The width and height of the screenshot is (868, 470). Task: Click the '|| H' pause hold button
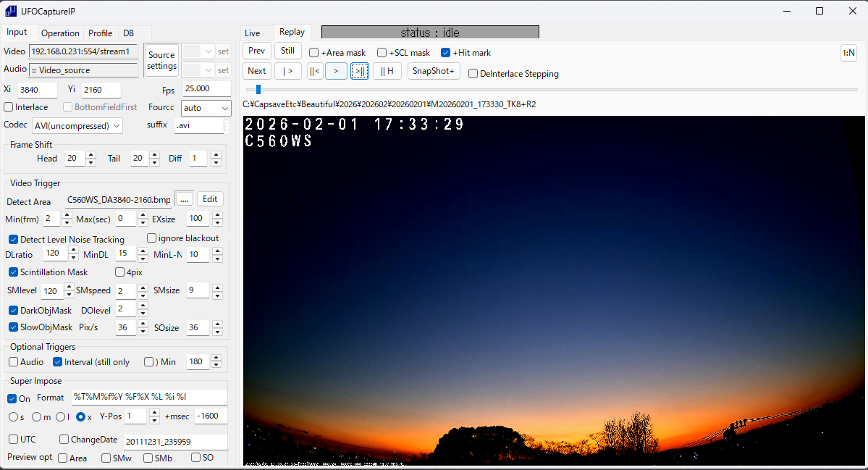387,71
